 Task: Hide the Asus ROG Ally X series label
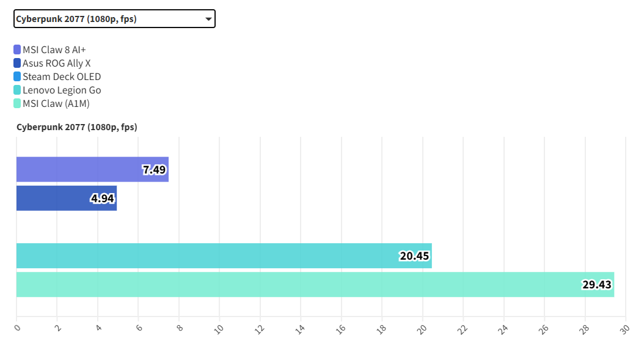tap(56, 63)
